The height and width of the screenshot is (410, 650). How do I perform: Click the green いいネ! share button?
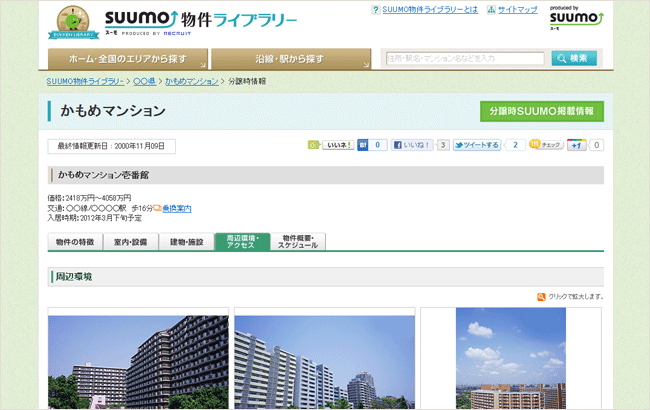330,145
